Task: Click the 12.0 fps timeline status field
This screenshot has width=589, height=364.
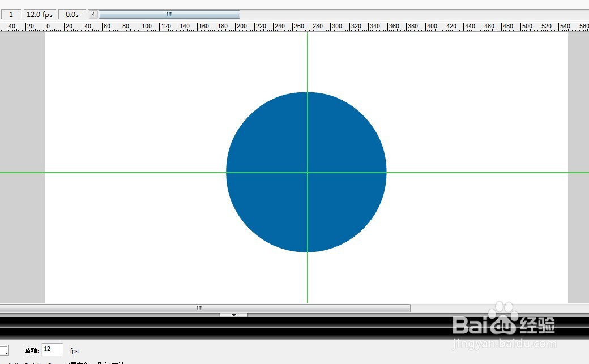Action: [40, 15]
